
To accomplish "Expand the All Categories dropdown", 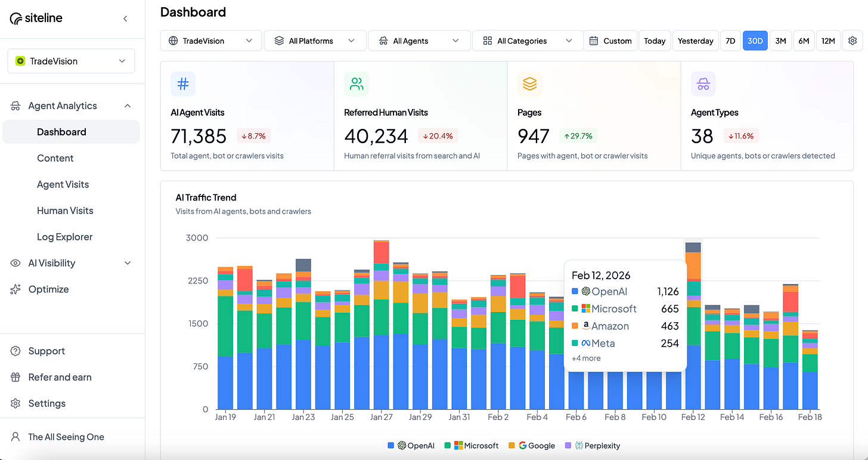I will 527,41.
